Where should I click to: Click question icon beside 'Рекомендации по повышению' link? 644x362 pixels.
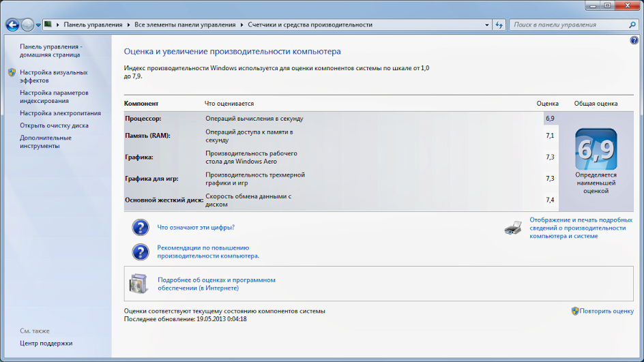point(141,252)
